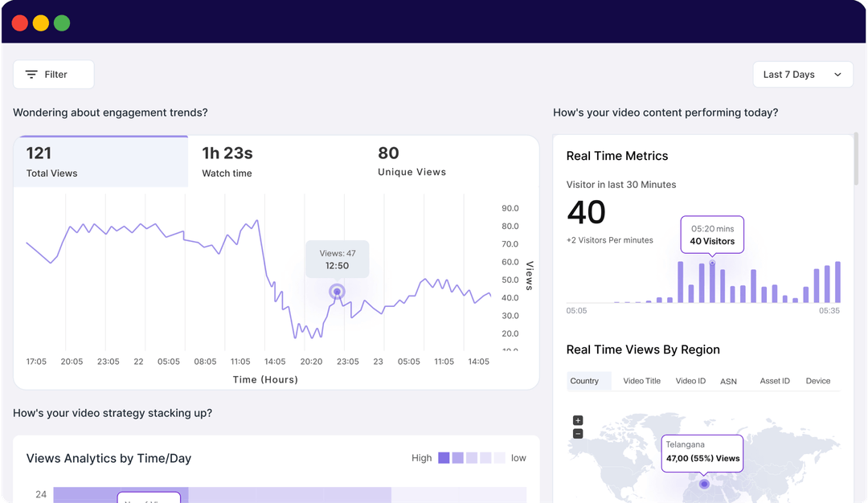868x503 pixels.
Task: Click the darkest purple swatch in the High legend
Action: coord(444,457)
